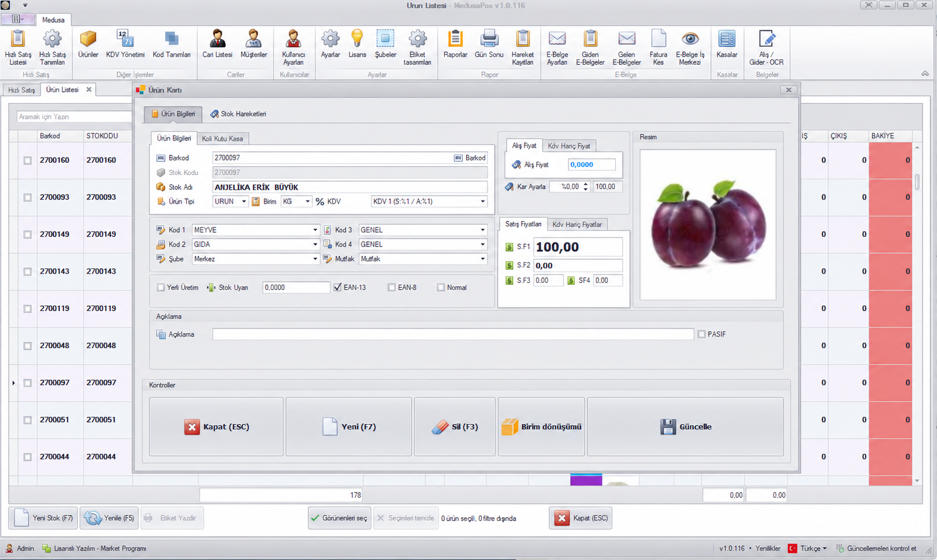Open the Şube Merkez dropdown
This screenshot has width=937, height=560.
pos(315,259)
